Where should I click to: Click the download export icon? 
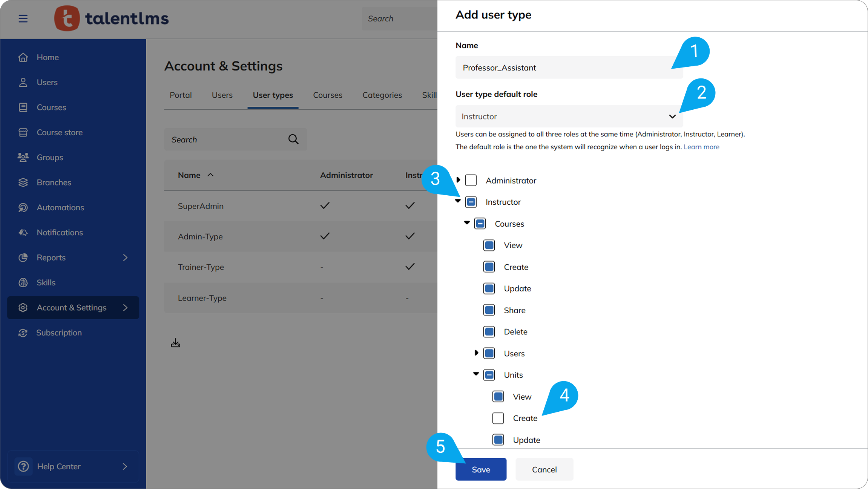click(x=175, y=343)
